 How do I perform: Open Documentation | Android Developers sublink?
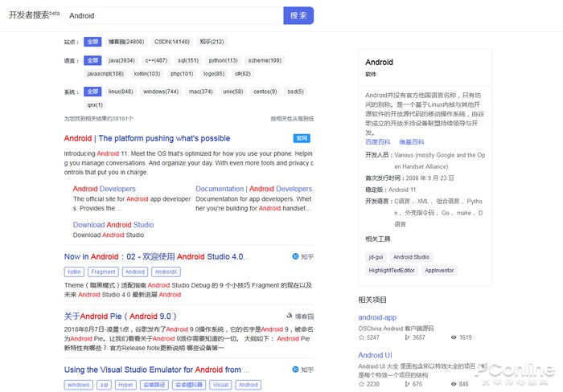click(x=254, y=189)
